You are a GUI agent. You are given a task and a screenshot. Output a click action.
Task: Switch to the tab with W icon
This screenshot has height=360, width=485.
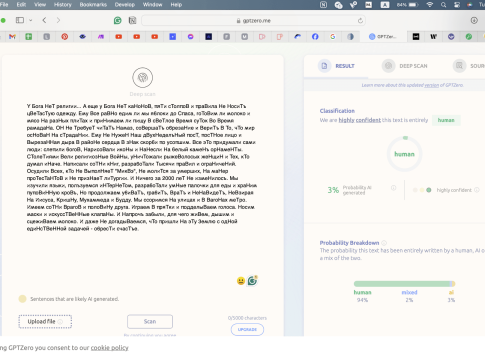433,37
